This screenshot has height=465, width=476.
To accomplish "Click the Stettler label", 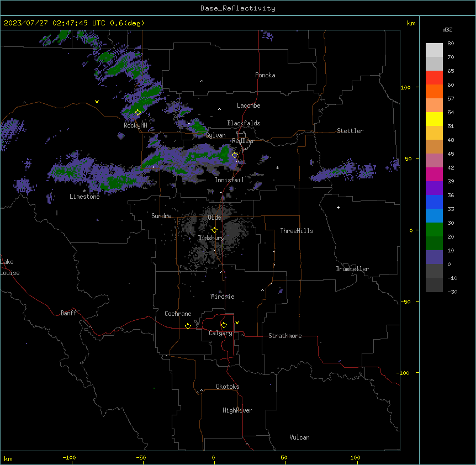I will pos(350,131).
